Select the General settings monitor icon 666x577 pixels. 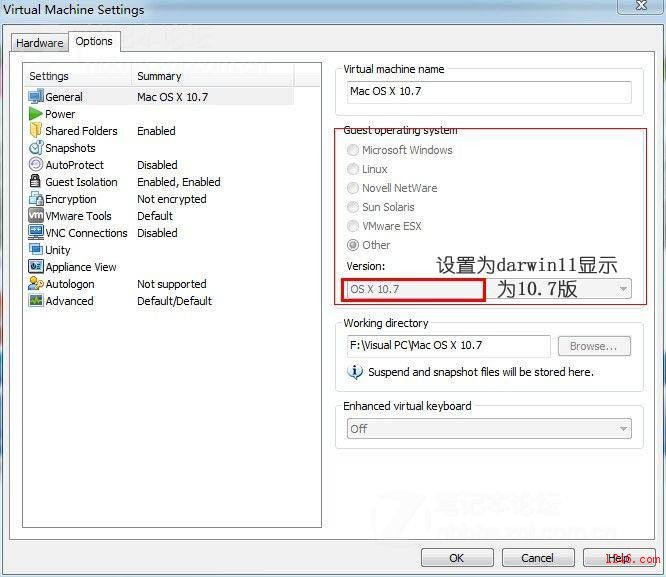36,96
